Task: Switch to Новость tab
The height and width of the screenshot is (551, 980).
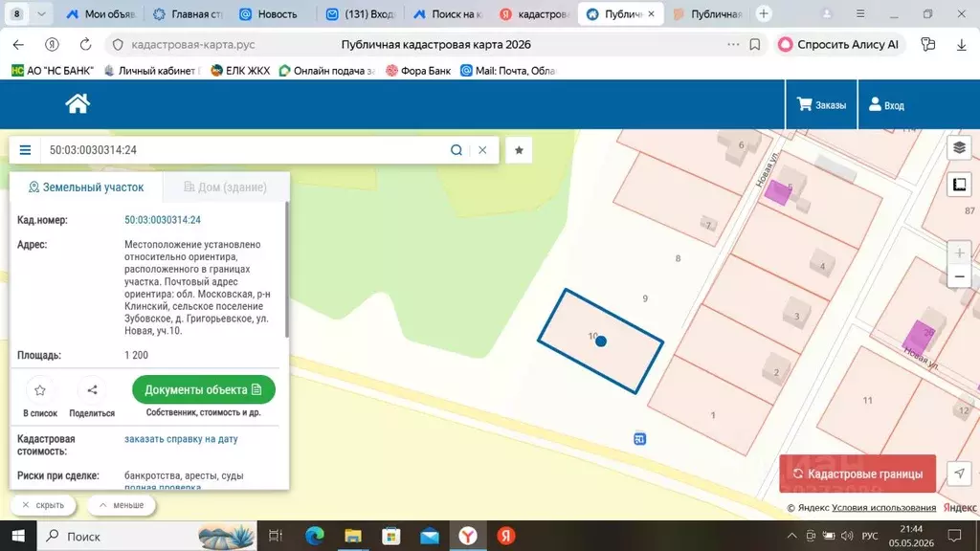Action: pyautogui.click(x=273, y=13)
